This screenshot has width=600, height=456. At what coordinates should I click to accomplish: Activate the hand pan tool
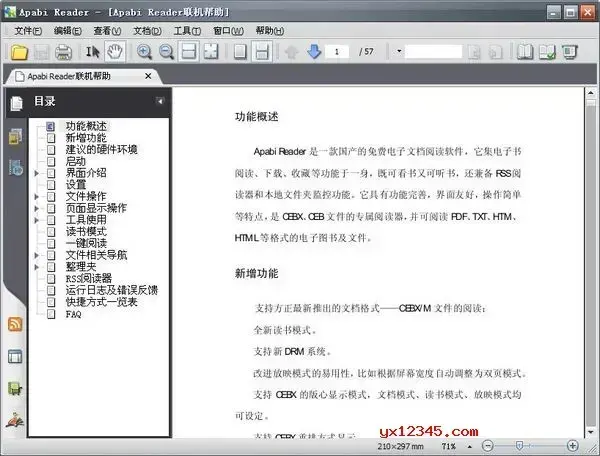pyautogui.click(x=115, y=52)
